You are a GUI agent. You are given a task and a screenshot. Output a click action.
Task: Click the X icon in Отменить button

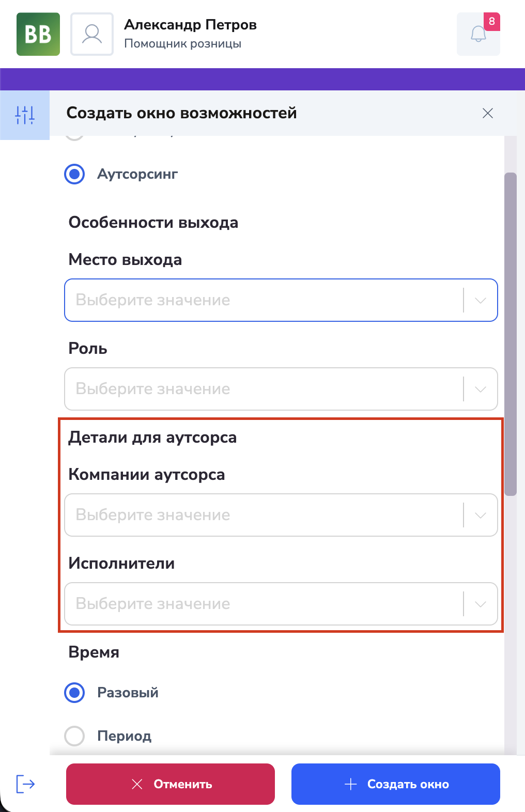point(137,784)
